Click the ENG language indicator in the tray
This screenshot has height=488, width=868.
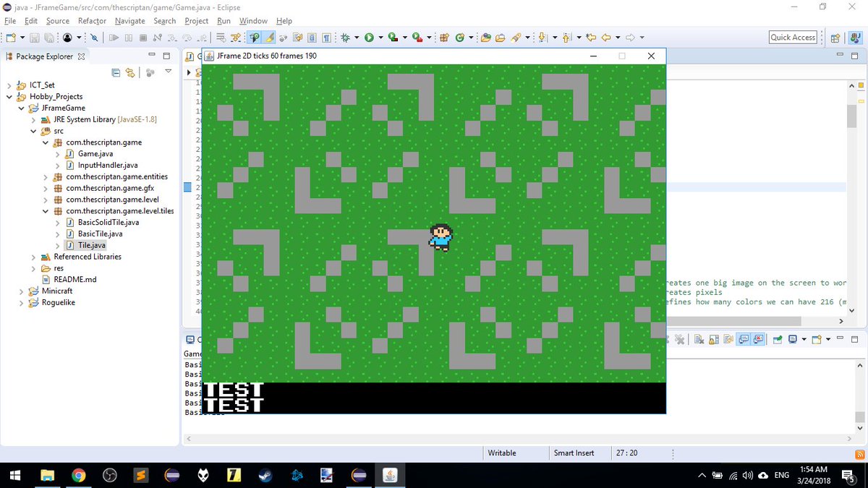pyautogui.click(x=782, y=475)
